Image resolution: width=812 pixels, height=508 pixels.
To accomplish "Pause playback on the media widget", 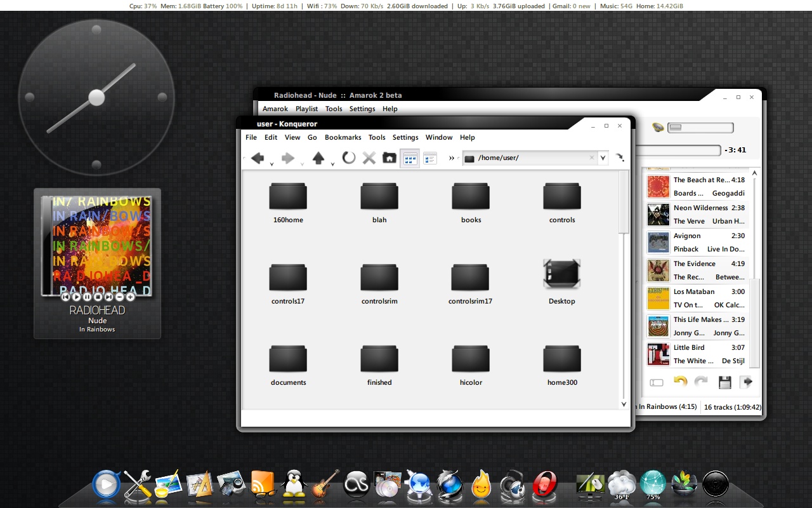I will click(x=87, y=297).
